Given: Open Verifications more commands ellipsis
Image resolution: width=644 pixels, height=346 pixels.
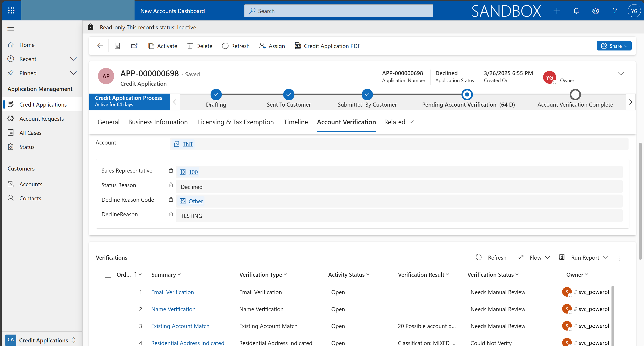Looking at the screenshot, I should (620, 258).
